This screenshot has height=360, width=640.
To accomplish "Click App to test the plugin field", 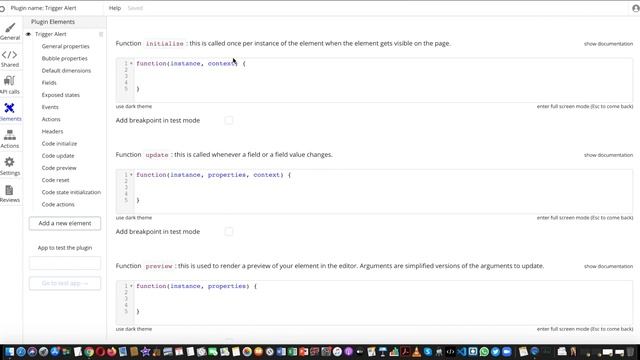I will click(64, 263).
